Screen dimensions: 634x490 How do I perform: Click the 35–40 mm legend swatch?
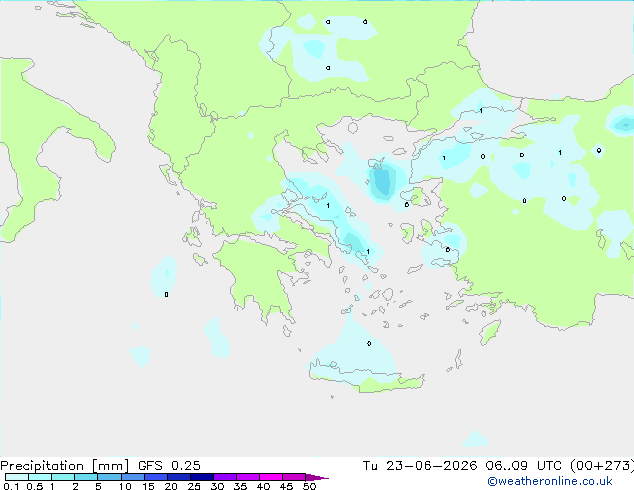(x=247, y=477)
